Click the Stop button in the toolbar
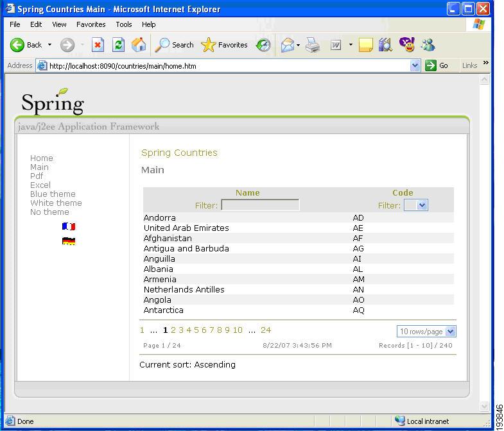This screenshot has width=504, height=431. click(98, 45)
